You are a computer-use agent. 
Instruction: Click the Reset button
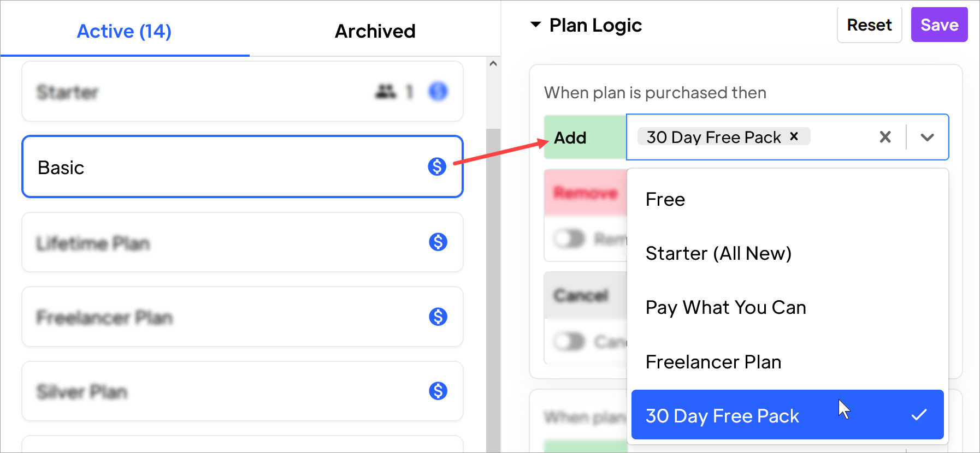(x=869, y=24)
